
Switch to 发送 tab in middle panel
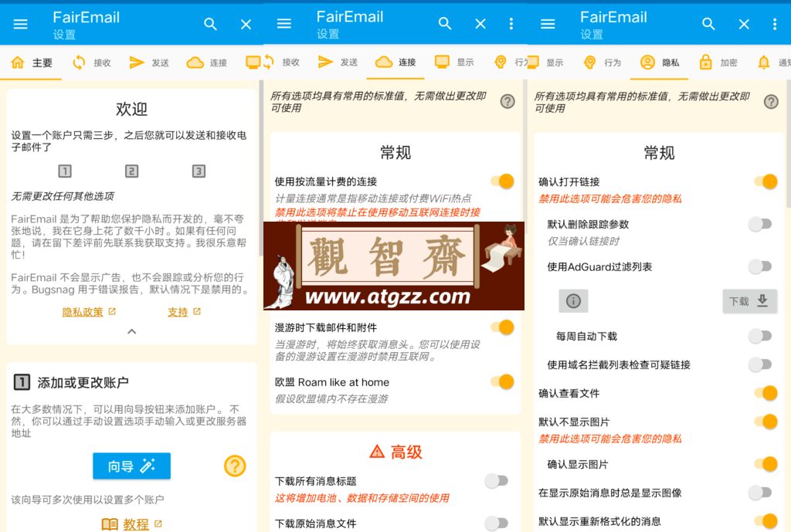point(338,62)
